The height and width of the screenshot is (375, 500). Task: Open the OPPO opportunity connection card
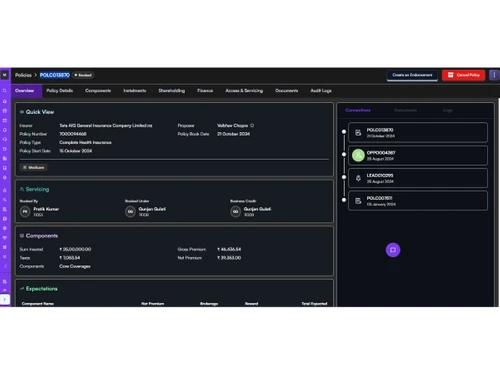coord(418,155)
